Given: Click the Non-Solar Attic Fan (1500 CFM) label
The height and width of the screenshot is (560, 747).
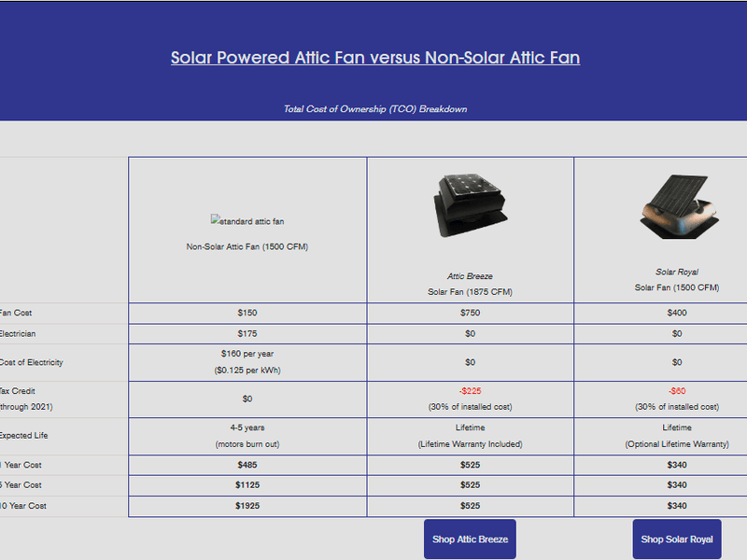Looking at the screenshot, I should (x=247, y=247).
